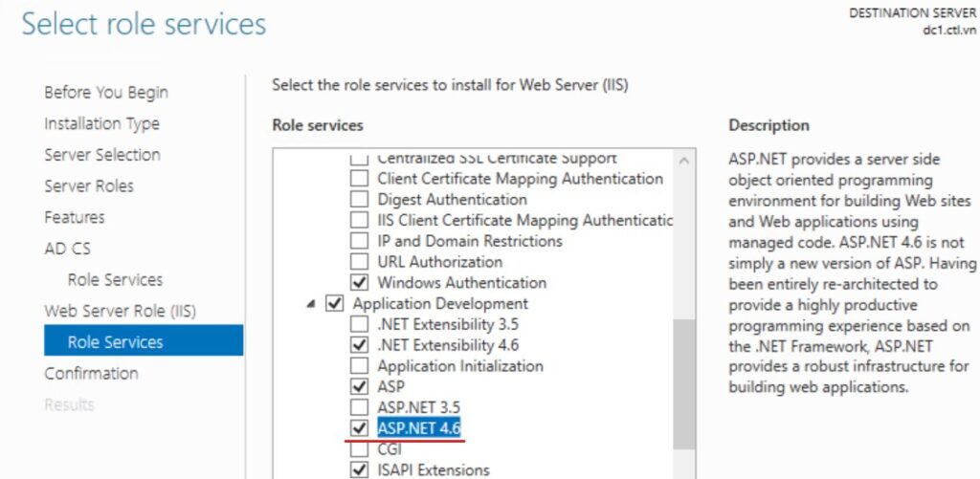Check the .NET Extensibility 3.5 box
Viewport: 980px width, 479px height.
(x=359, y=325)
